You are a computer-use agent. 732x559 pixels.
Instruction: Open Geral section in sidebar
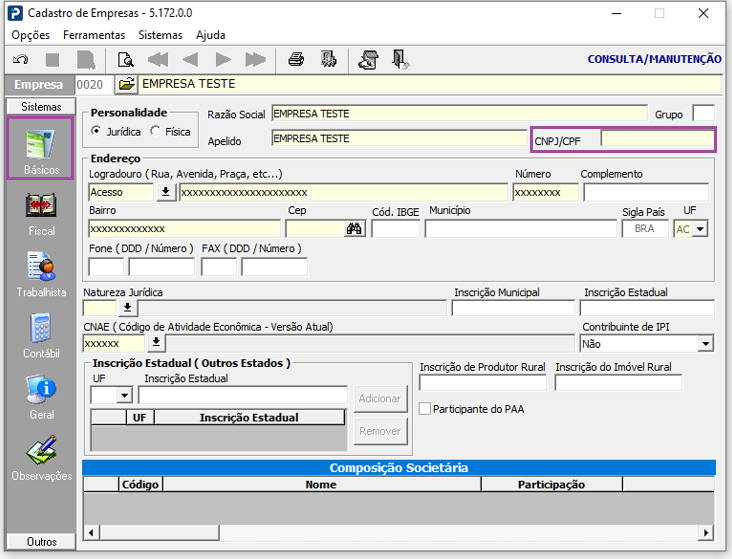click(x=41, y=397)
